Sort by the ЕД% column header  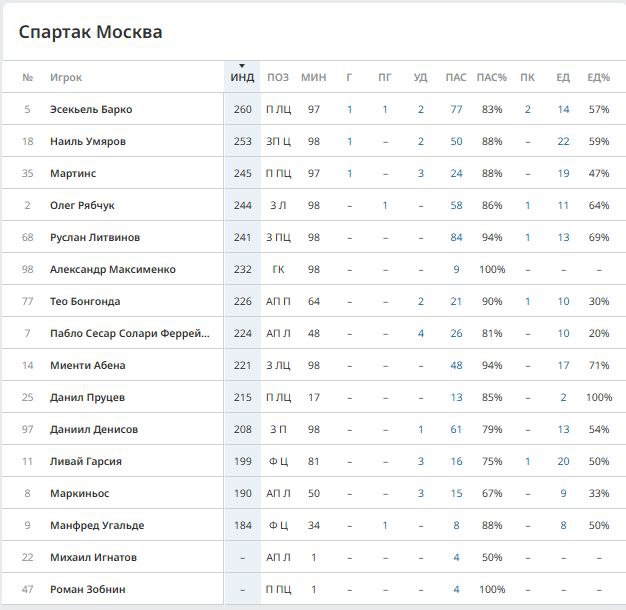point(598,77)
